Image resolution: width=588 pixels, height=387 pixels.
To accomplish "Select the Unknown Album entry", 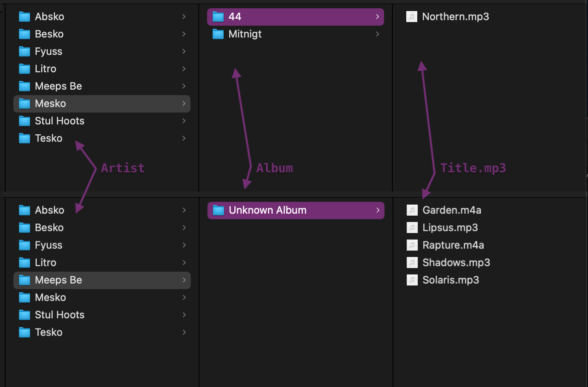I will pos(268,210).
